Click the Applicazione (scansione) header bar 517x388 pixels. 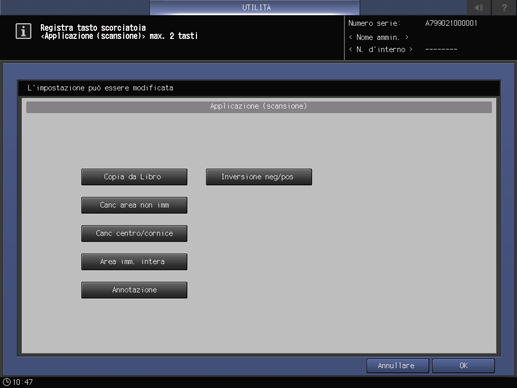[x=259, y=107]
